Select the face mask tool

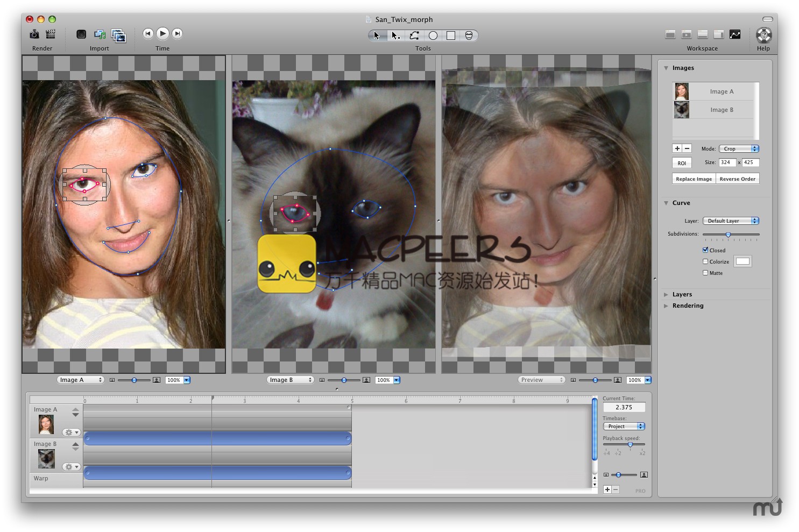tap(469, 36)
